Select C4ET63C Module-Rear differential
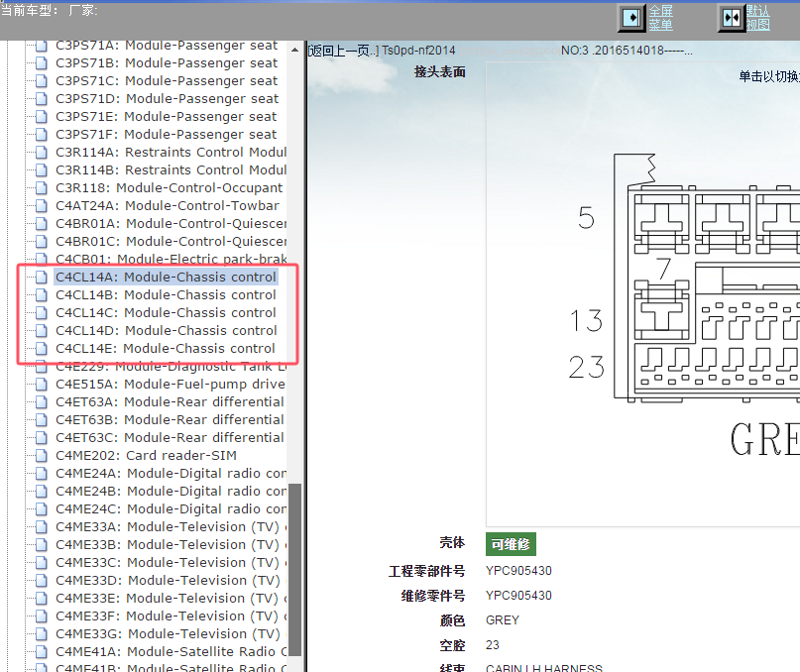This screenshot has height=672, width=800. [170, 438]
